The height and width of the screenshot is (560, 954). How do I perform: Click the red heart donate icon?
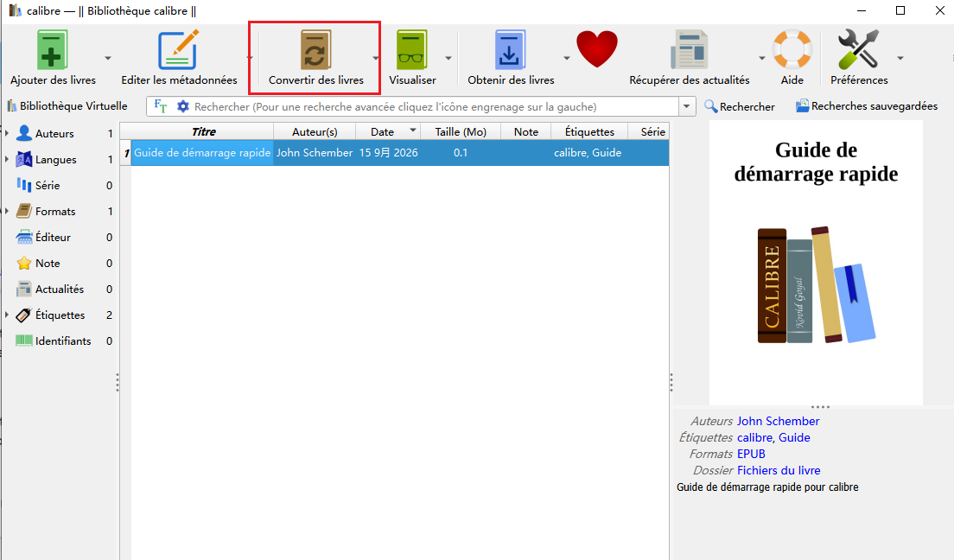click(597, 48)
